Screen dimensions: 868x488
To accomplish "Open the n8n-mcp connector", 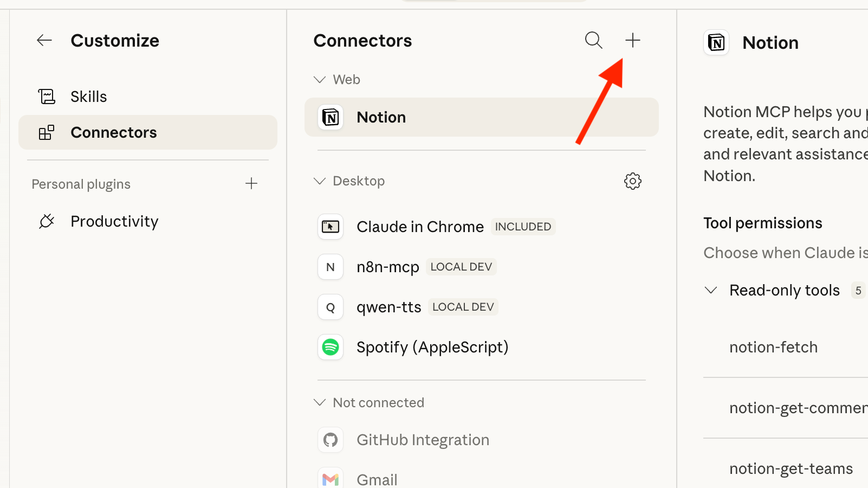I will coord(481,267).
